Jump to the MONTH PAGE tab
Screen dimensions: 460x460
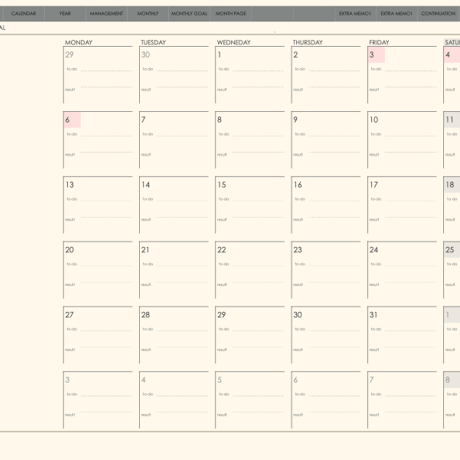[x=231, y=14]
